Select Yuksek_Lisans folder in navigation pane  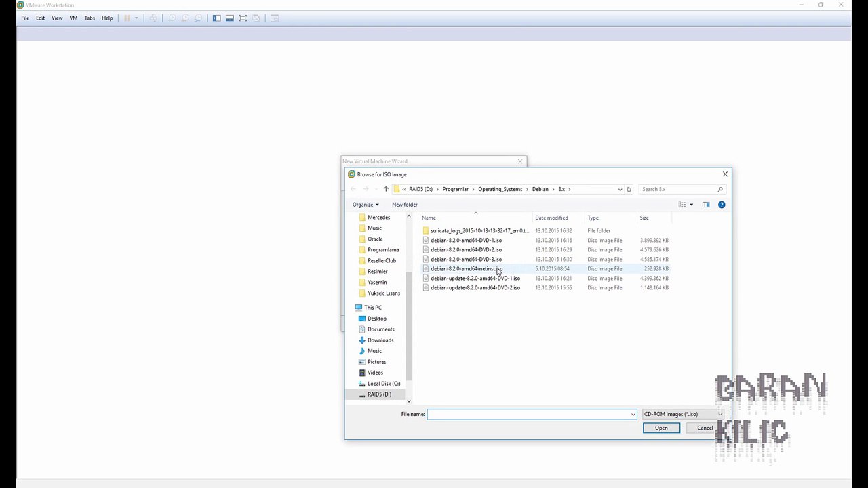click(383, 293)
